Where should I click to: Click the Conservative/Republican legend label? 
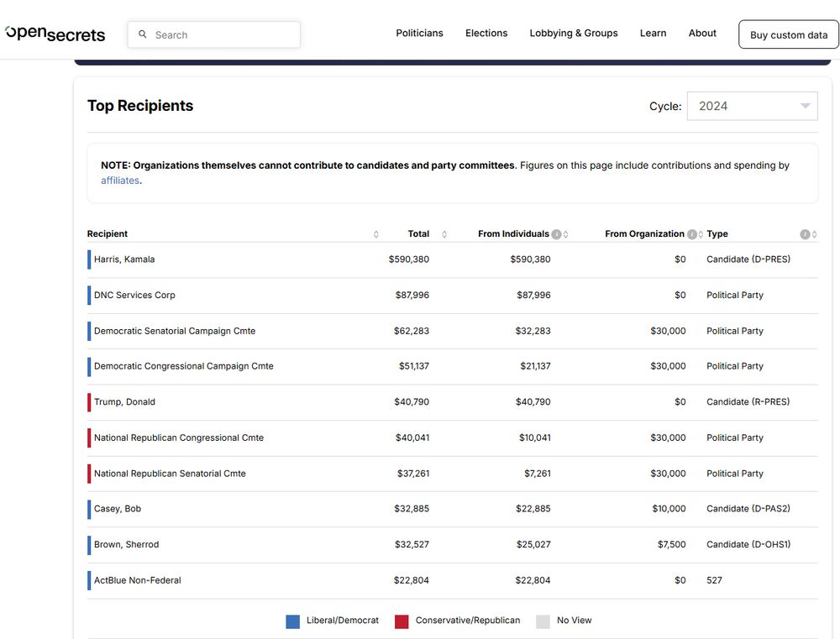pyautogui.click(x=468, y=621)
